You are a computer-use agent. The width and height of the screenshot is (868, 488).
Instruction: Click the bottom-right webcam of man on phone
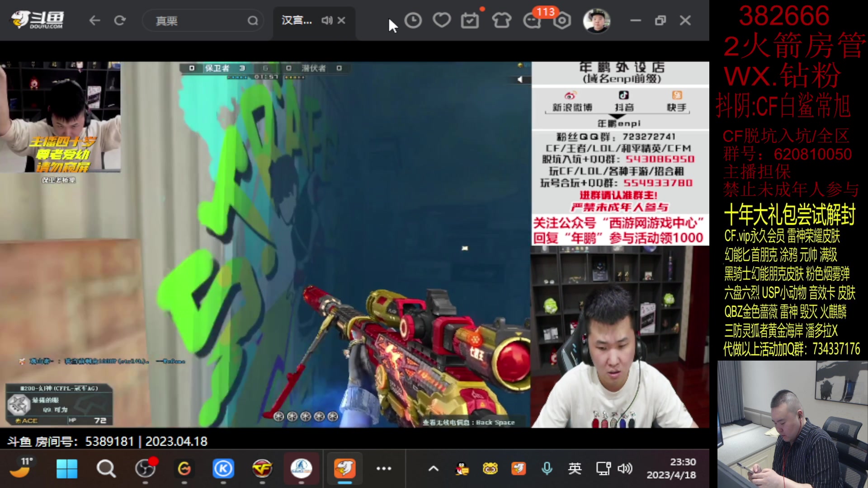point(793,424)
